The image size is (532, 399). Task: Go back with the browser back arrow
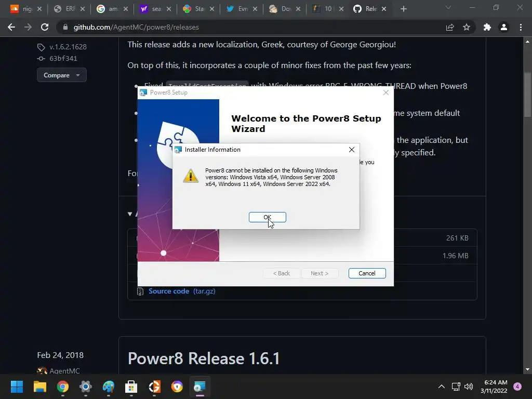(11, 27)
